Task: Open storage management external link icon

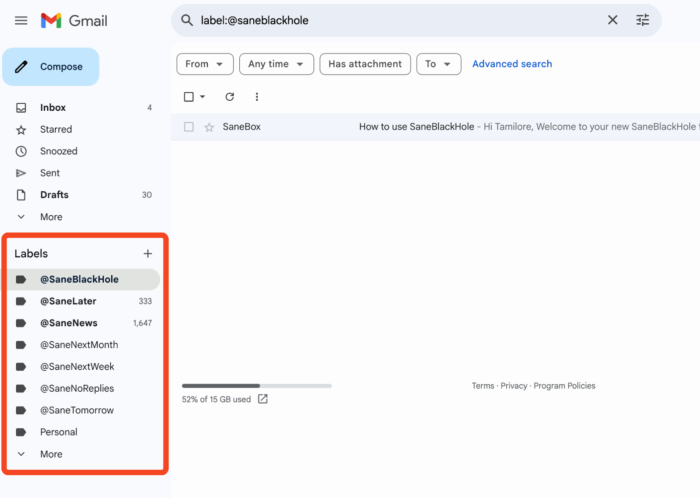Action: click(x=263, y=399)
